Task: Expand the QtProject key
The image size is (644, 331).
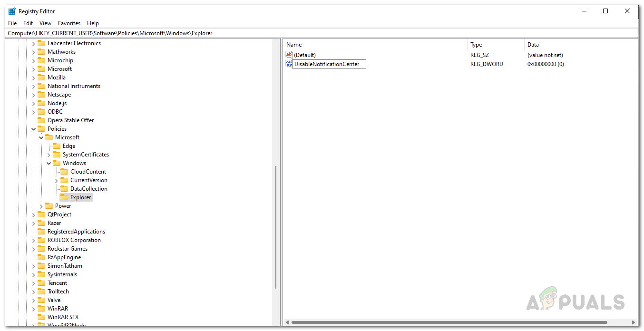Action: point(33,214)
